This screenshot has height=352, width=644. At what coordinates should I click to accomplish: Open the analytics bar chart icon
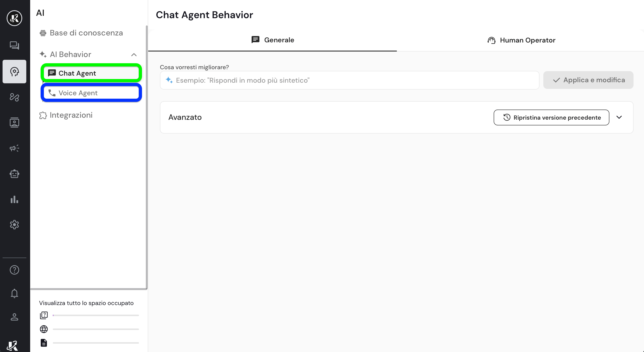coord(14,199)
